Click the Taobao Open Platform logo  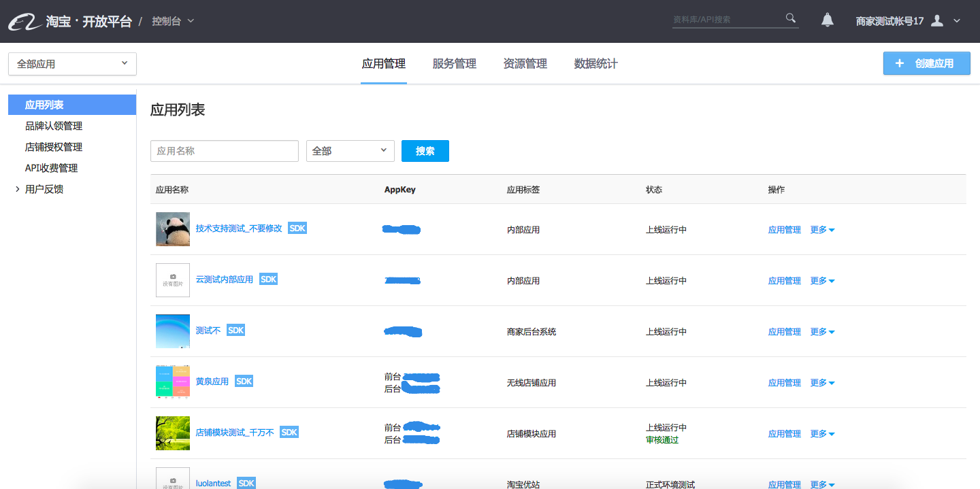pos(70,21)
